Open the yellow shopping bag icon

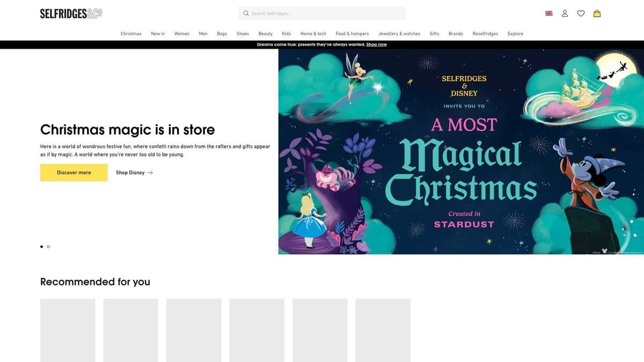[596, 12]
